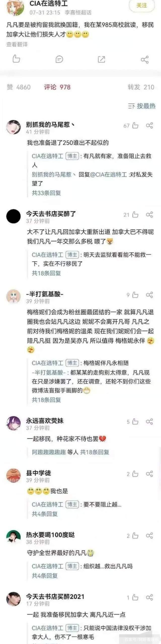Expand 共4条回复 under 县中学徒 comment

pyautogui.click(x=45, y=514)
